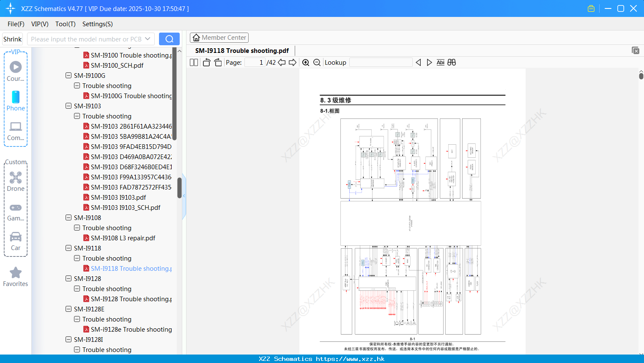Open SM-I9103 2B61F61AA323446 file
Image resolution: width=644 pixels, height=363 pixels.
pyautogui.click(x=131, y=126)
